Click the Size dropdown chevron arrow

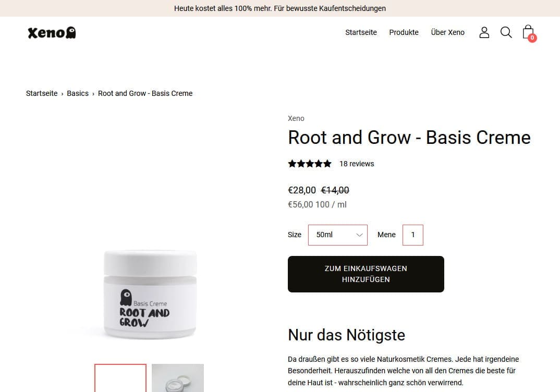coord(359,235)
